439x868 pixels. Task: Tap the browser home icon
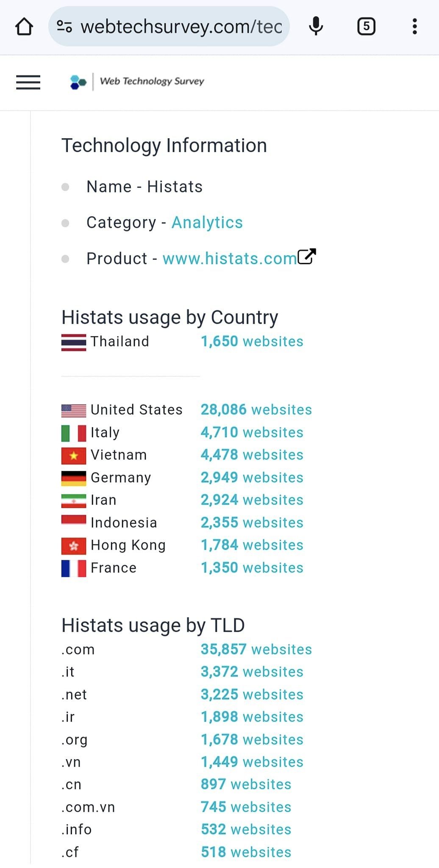pyautogui.click(x=24, y=27)
